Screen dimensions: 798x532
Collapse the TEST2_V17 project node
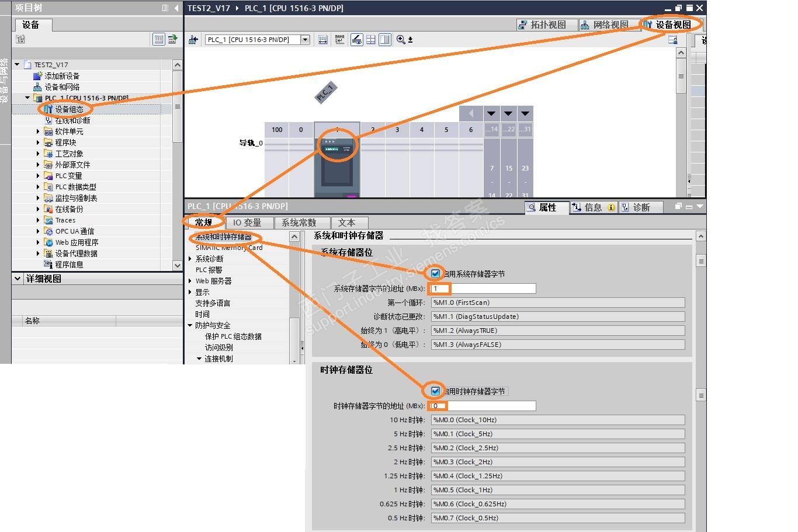(x=17, y=65)
